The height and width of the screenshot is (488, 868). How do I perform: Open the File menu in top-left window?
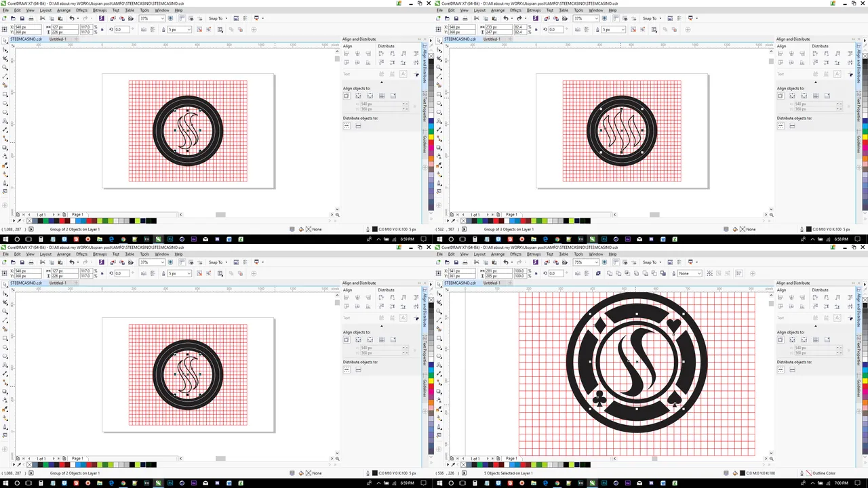coord(5,10)
